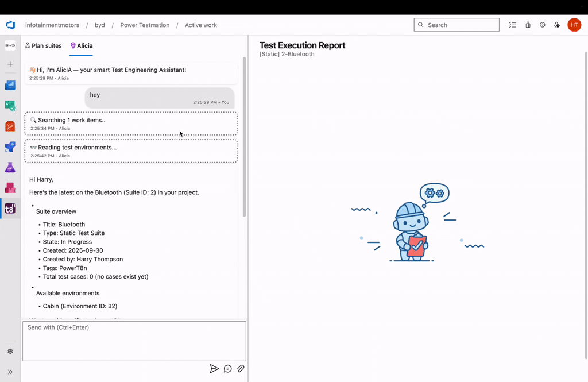Click the flask icon in the left sidebar
Screen dimensions: 588x382
(10, 167)
